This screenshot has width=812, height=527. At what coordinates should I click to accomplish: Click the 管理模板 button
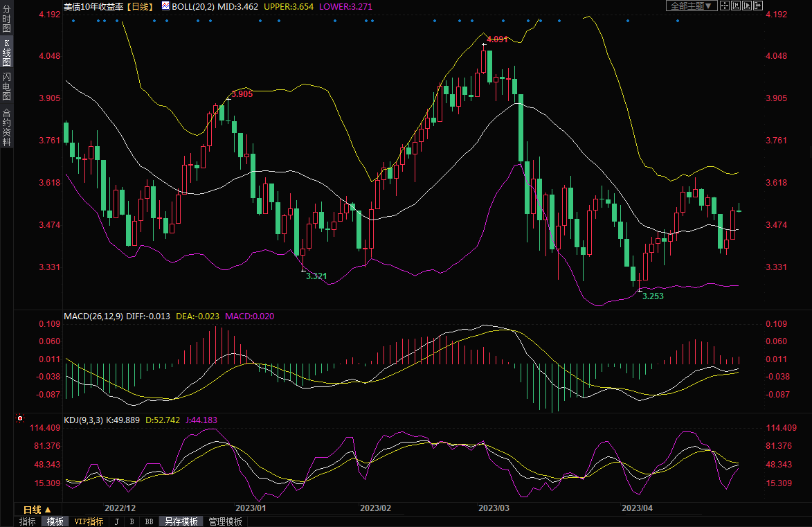tap(225, 521)
